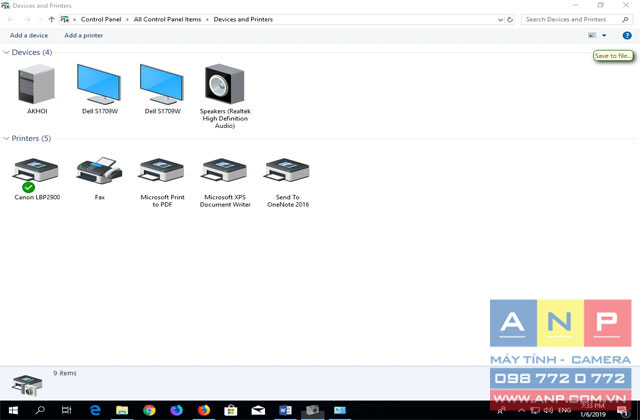Open File Explorer from taskbar
The image size is (640, 420).
pyautogui.click(x=122, y=410)
